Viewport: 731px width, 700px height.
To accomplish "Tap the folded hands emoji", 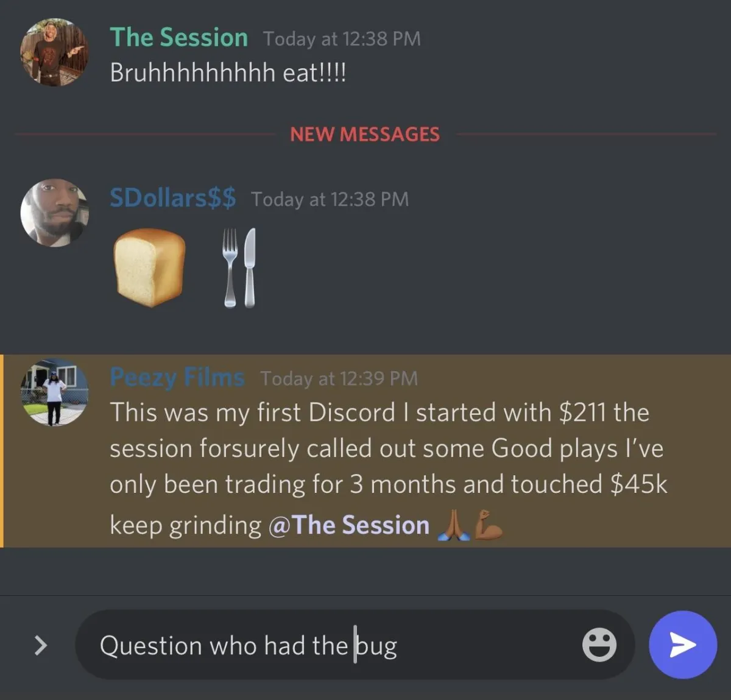I will 454,525.
